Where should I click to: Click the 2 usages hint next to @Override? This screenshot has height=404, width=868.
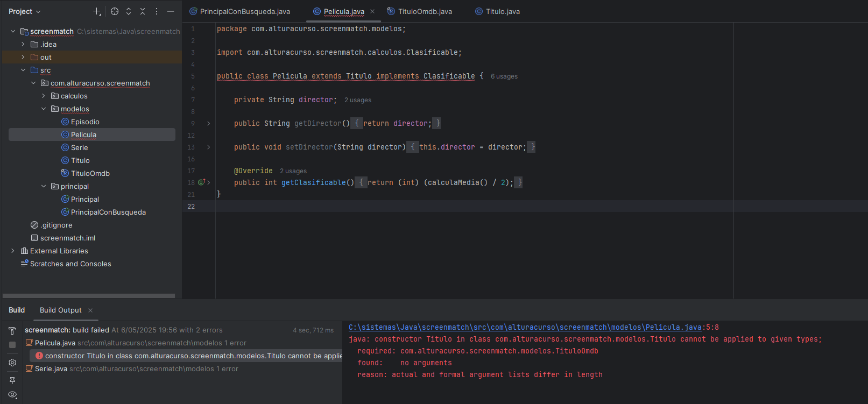tap(293, 171)
